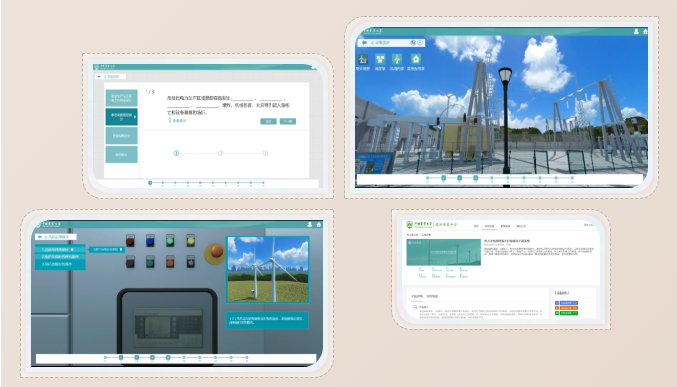Click the wind turbine preview thumbnail
Viewport: 677px width, 387px height.
[x=268, y=269]
